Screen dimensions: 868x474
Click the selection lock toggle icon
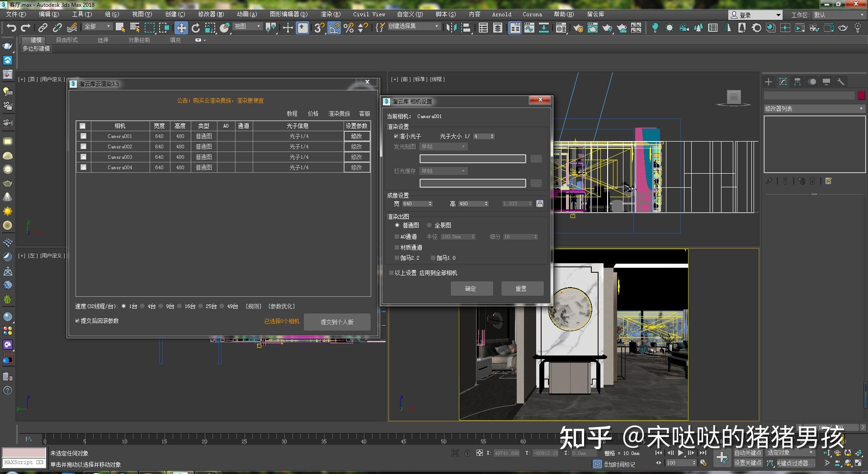[x=467, y=453]
